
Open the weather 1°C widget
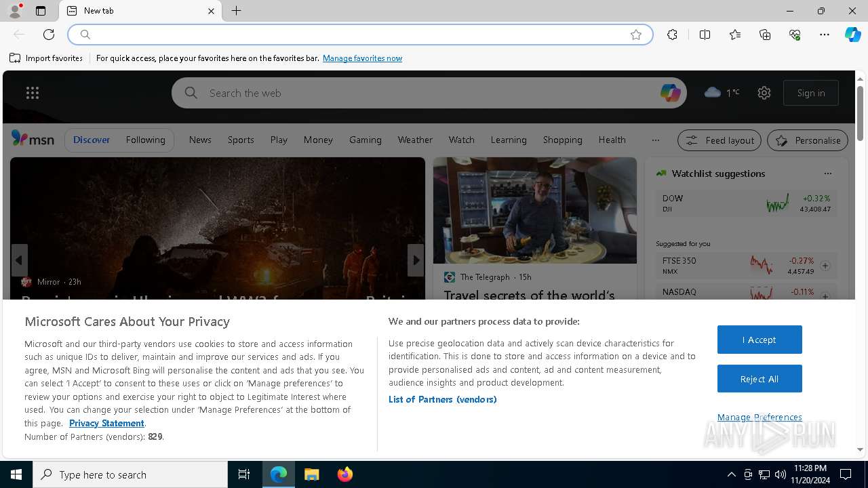[x=722, y=92]
